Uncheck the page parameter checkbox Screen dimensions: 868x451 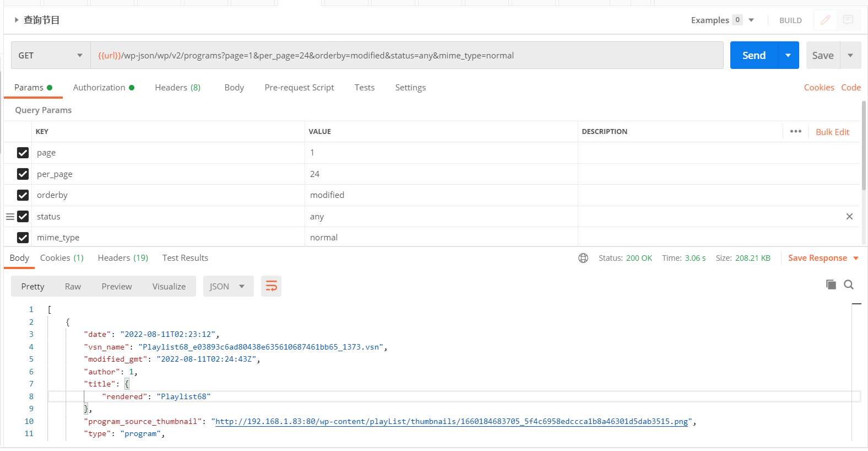23,153
